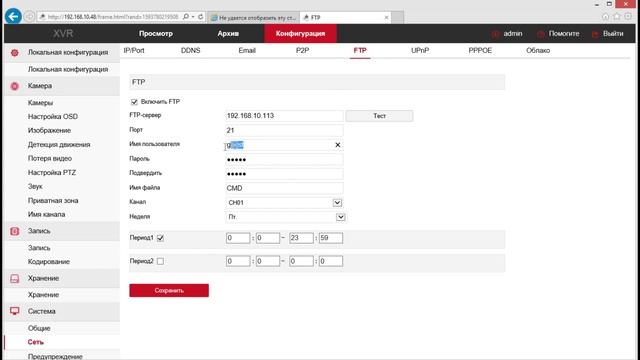Click the help icon next to Помогите
This screenshot has width=640, height=360.
[540, 34]
